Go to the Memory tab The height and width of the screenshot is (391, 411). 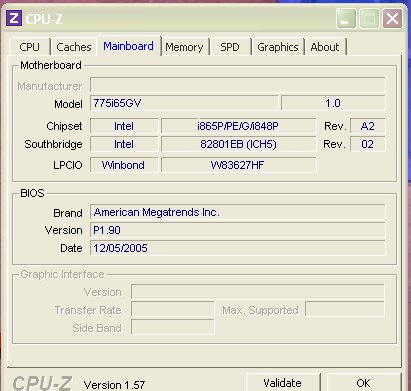(184, 47)
